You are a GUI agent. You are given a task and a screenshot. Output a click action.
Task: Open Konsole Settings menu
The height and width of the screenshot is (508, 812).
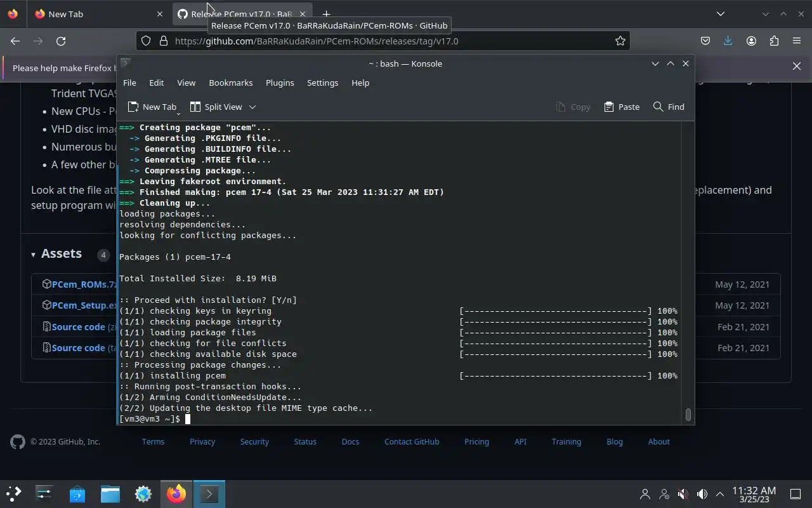point(323,83)
